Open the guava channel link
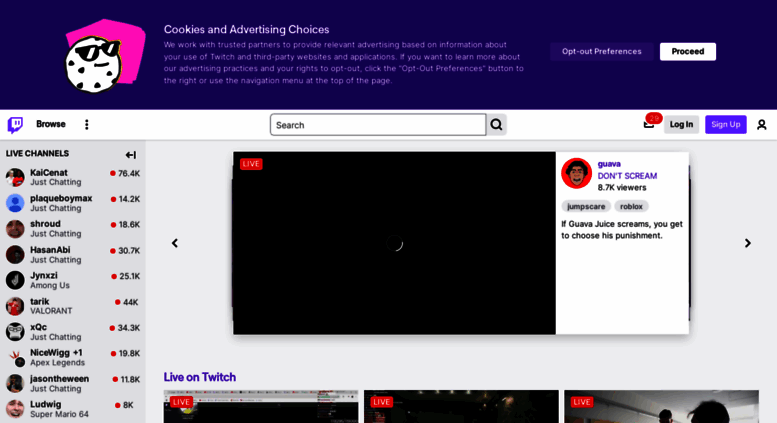Viewport: 777px width, 423px height. 609,164
